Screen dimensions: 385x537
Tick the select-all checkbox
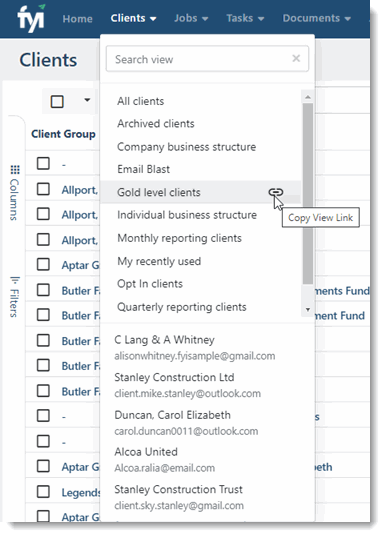57,101
